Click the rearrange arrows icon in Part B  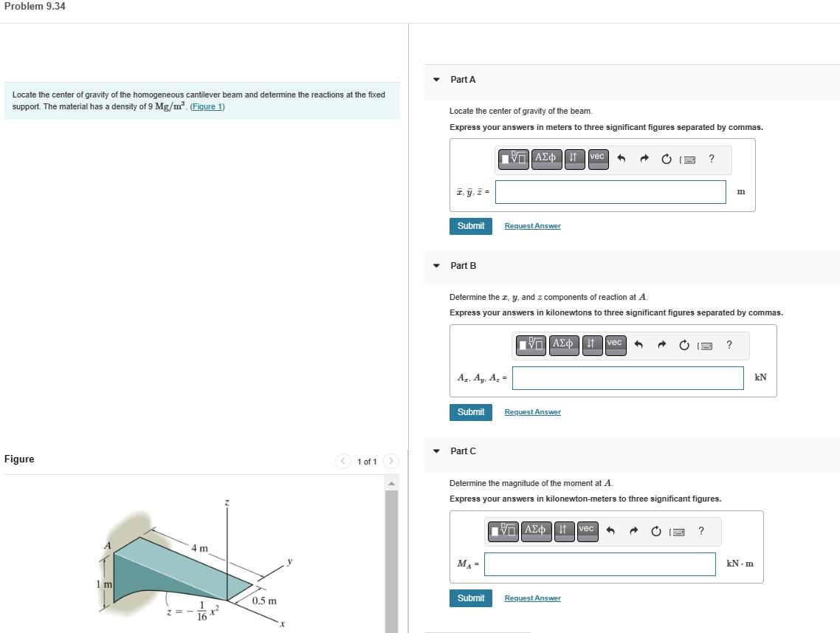591,344
